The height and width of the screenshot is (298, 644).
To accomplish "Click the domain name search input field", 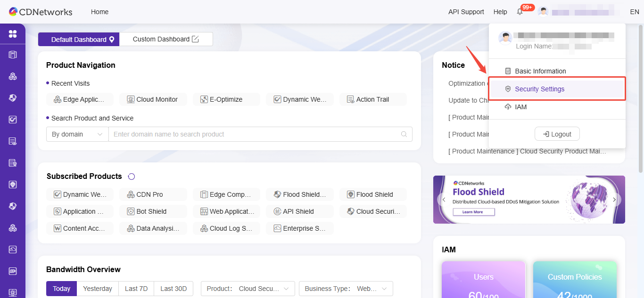I will pos(255,134).
